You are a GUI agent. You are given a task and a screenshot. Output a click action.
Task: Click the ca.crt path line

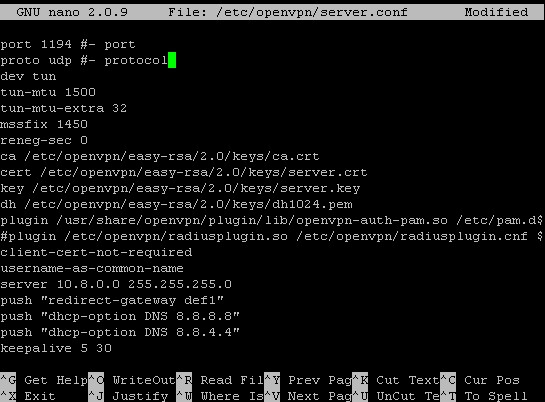[x=160, y=156]
